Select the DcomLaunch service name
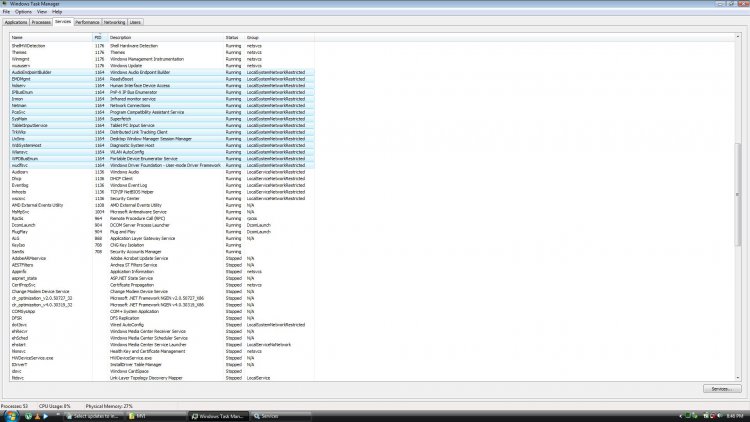The image size is (750, 422). click(23, 225)
